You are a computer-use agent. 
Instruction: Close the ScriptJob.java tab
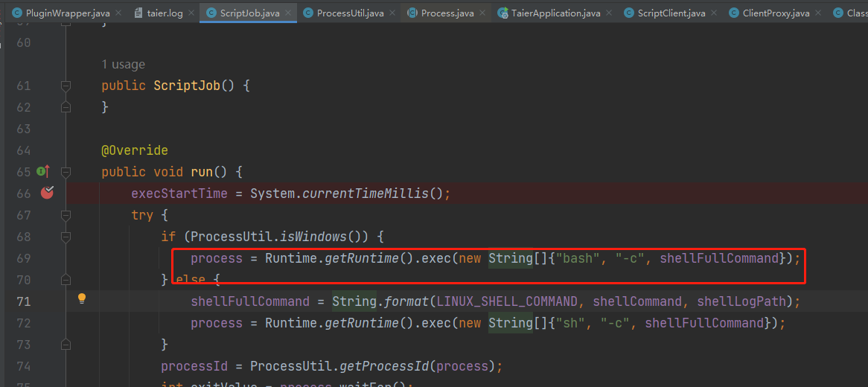click(x=288, y=13)
